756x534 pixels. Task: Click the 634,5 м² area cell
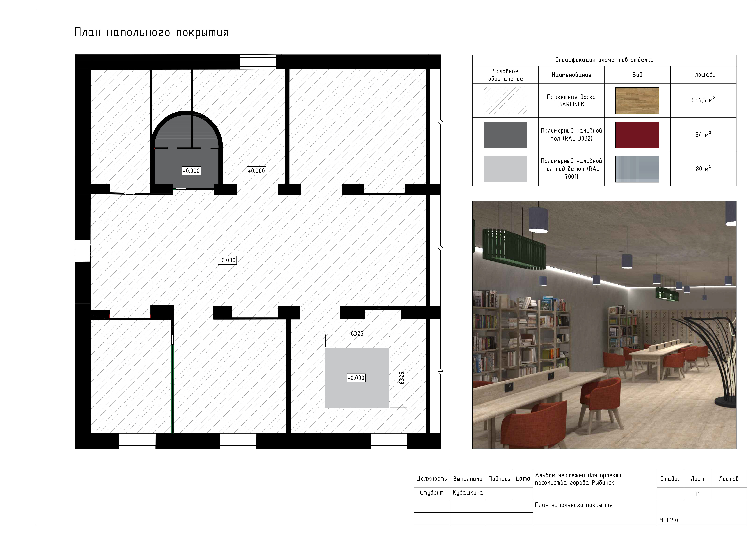coord(703,100)
